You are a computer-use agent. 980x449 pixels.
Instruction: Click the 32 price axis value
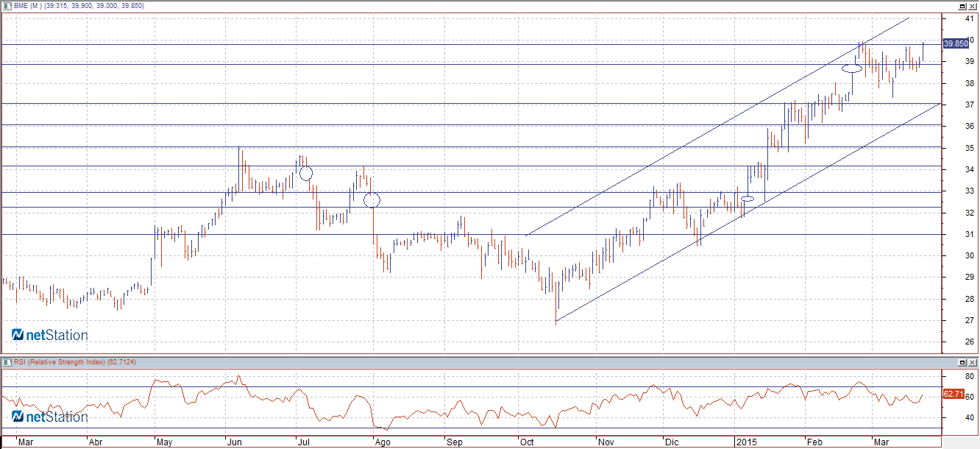(x=970, y=213)
